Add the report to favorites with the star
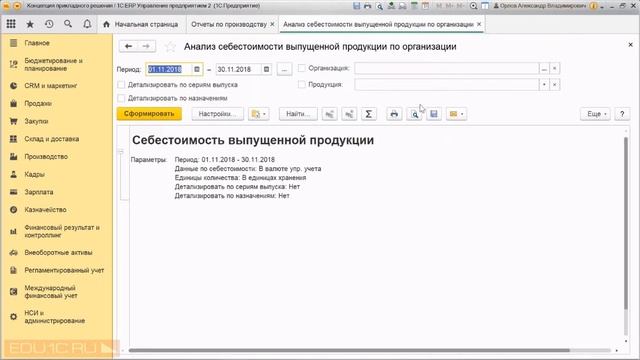The height and width of the screenshot is (360, 640). click(170, 47)
